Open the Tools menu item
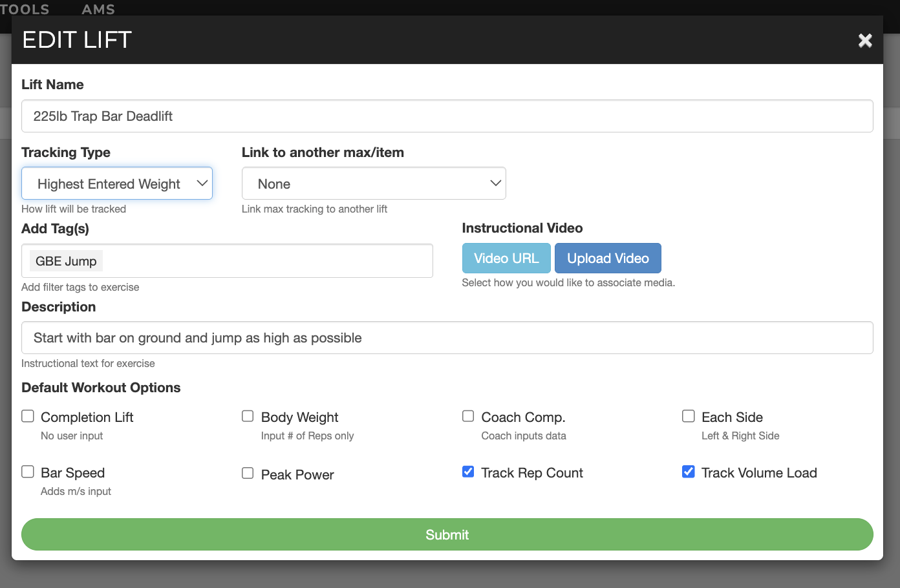Image resolution: width=900 pixels, height=588 pixels. click(x=25, y=9)
